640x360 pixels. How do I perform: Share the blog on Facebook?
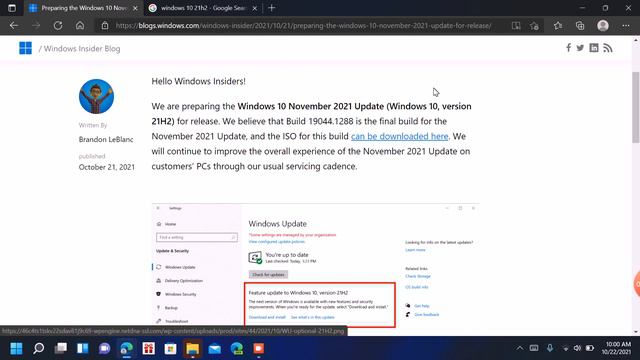click(569, 48)
